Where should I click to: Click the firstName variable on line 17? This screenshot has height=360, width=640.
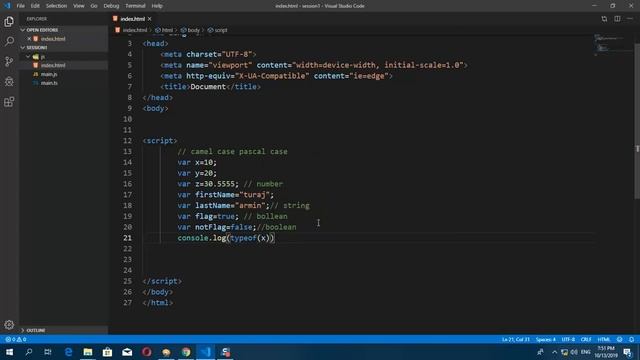tap(215, 195)
